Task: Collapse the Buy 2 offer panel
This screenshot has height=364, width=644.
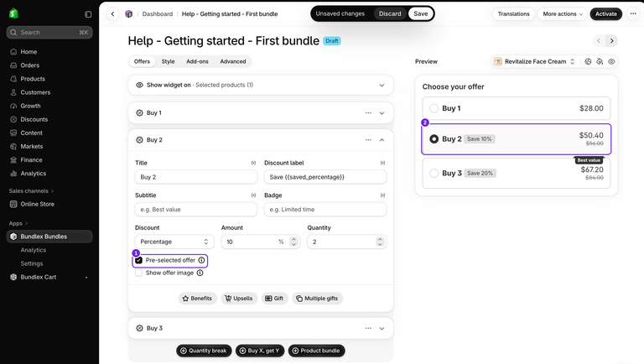Action: pyautogui.click(x=382, y=140)
